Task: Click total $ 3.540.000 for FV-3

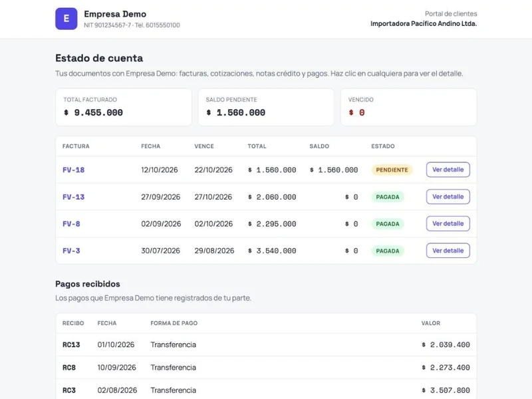Action: (x=272, y=251)
